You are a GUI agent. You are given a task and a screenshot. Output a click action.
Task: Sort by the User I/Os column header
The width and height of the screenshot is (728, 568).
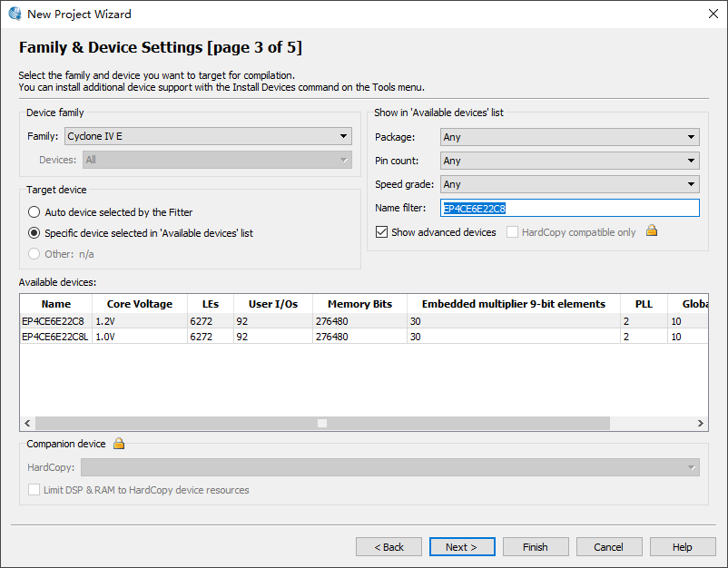click(x=273, y=304)
